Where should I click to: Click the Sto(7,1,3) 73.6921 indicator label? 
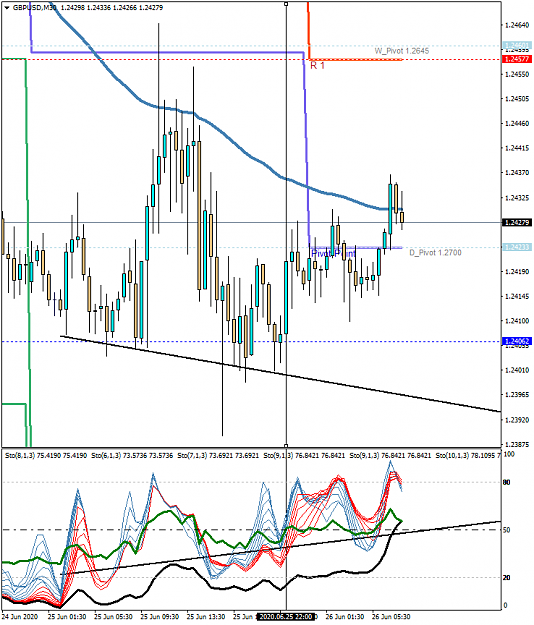pos(218,455)
